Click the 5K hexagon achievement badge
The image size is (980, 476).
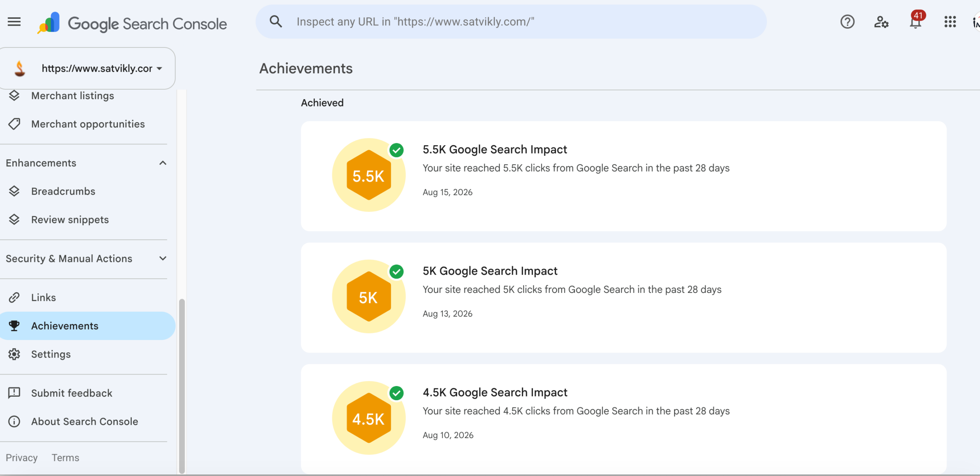point(369,296)
